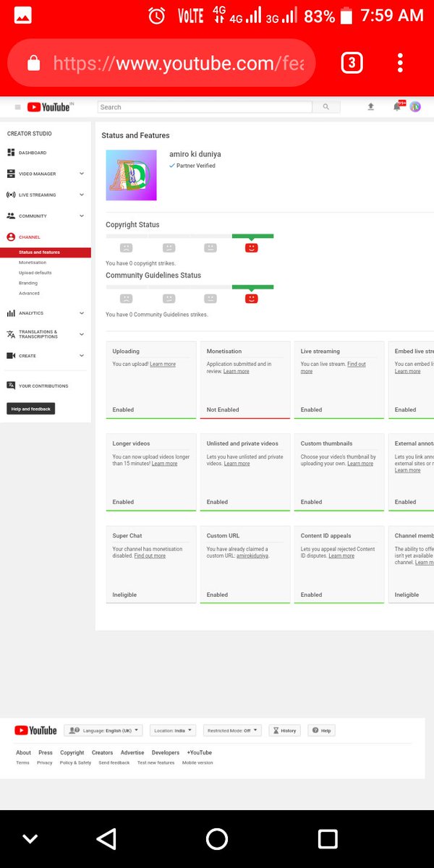This screenshot has width=434, height=868.
Task: Expand the Analytics section chevron
Action: [x=82, y=313]
